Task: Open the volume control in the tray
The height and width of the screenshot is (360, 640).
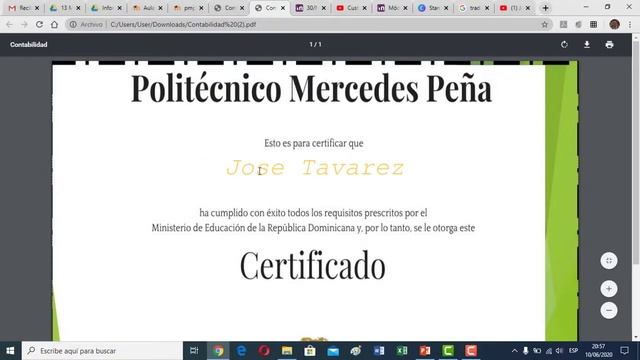Action: [559, 351]
